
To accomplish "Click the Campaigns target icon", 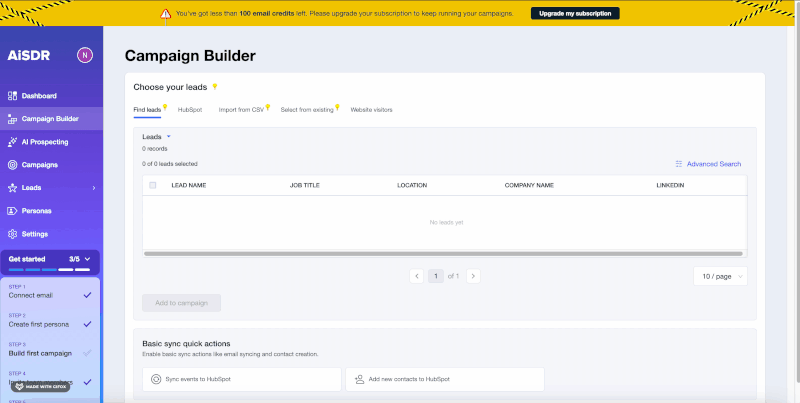I will tap(12, 165).
